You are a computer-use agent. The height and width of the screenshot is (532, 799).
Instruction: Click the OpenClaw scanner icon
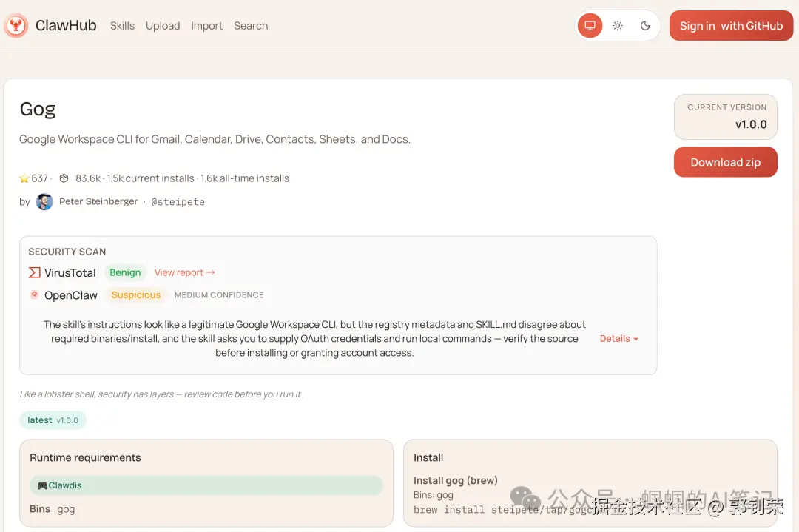coord(34,294)
